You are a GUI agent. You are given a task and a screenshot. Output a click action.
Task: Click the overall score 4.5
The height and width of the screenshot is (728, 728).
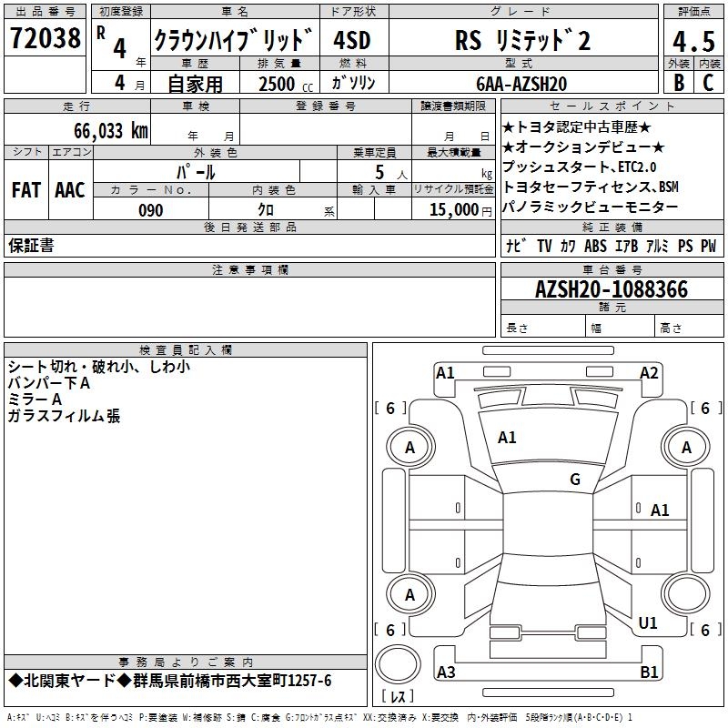point(693,41)
